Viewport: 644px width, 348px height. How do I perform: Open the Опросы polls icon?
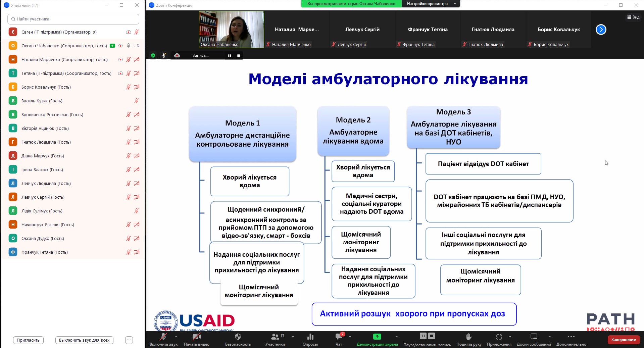pos(310,337)
